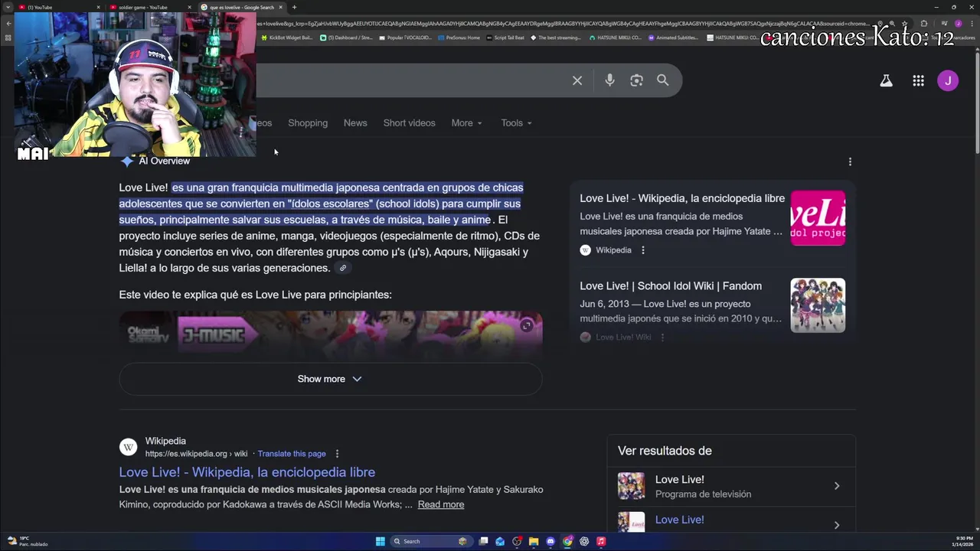
Task: Click the magnifier search submit icon
Action: (x=663, y=80)
